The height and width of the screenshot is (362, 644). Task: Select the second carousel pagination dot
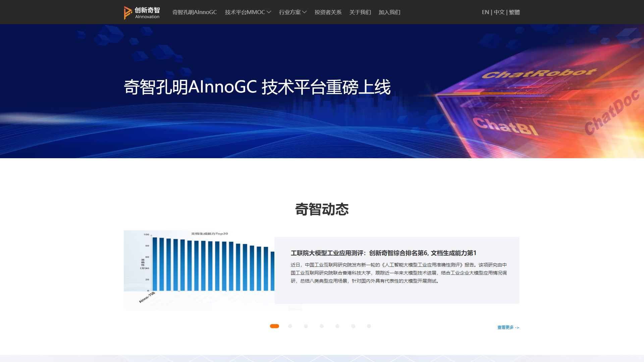(290, 325)
